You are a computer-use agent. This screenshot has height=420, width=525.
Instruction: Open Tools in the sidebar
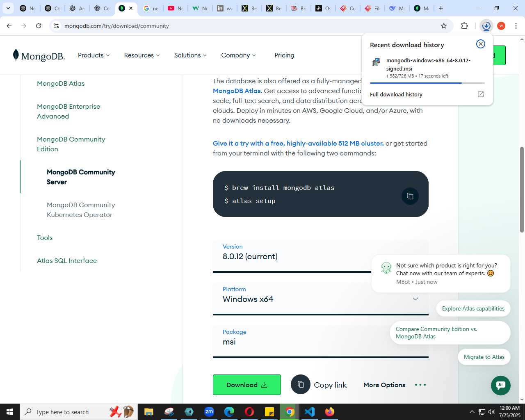[45, 238]
